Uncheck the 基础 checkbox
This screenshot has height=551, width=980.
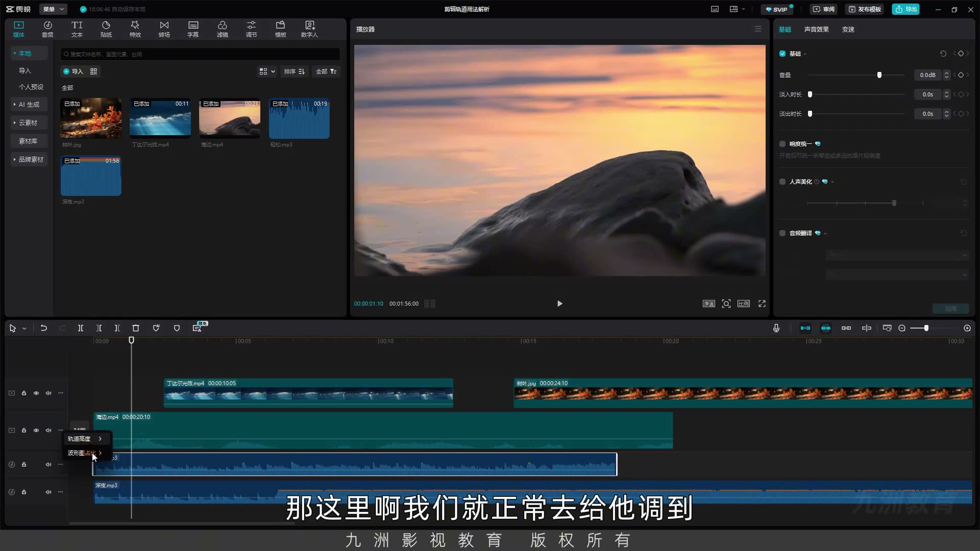[x=782, y=54]
